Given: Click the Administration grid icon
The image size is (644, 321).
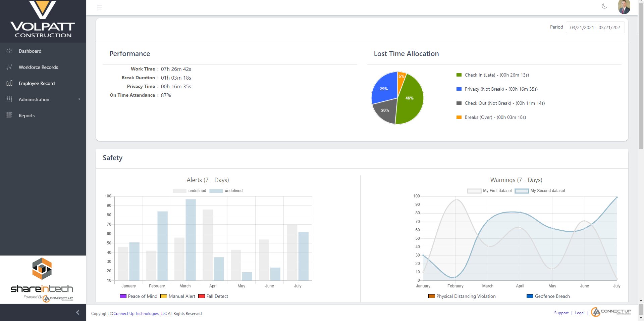Looking at the screenshot, I should point(9,99).
